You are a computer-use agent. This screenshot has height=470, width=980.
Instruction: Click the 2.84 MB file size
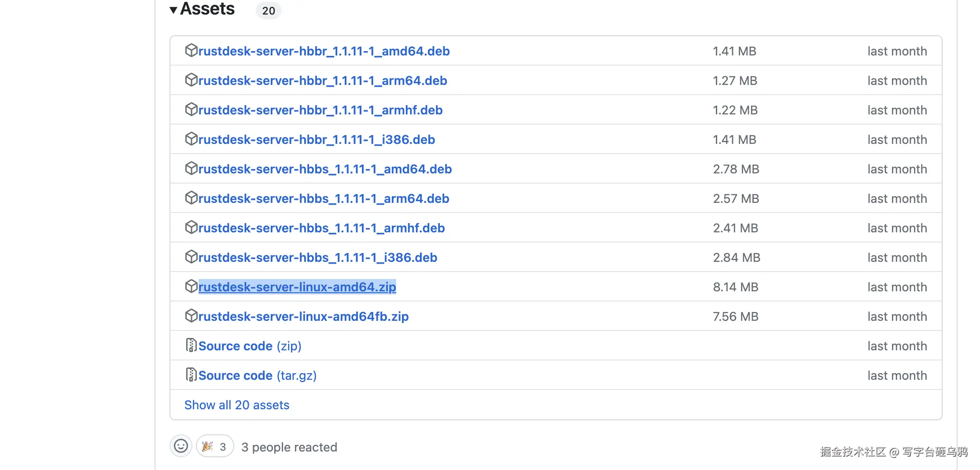pos(737,257)
